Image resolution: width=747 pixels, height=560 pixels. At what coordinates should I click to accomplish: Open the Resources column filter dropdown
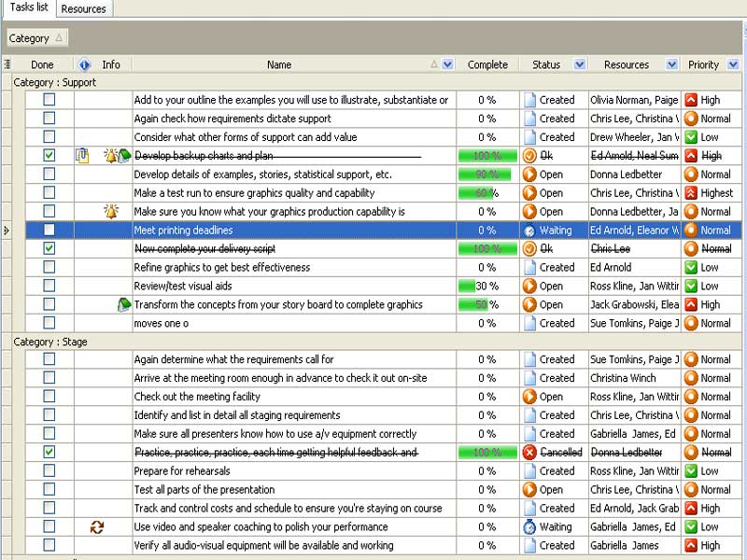pos(671,64)
